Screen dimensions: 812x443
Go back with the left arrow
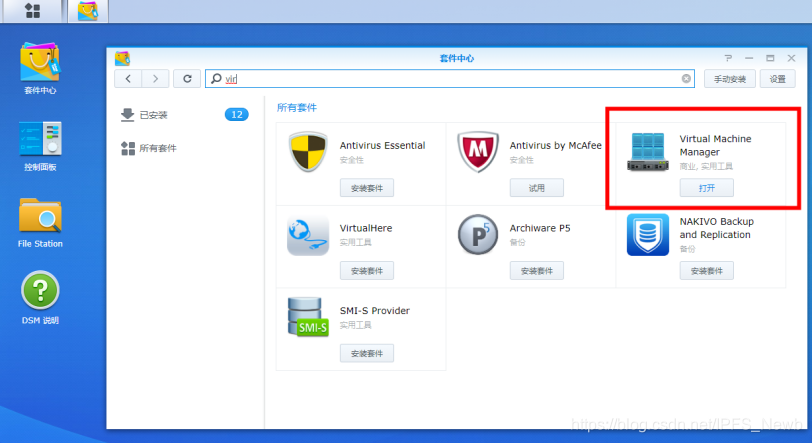pos(128,79)
